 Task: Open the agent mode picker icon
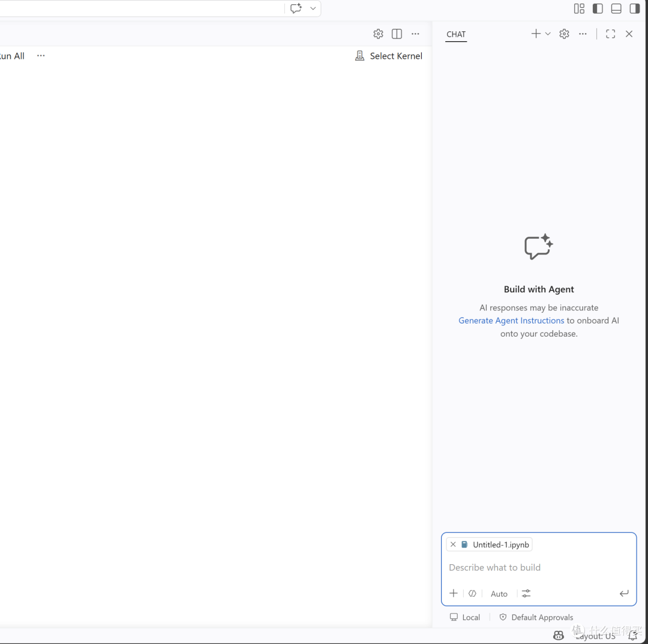472,594
